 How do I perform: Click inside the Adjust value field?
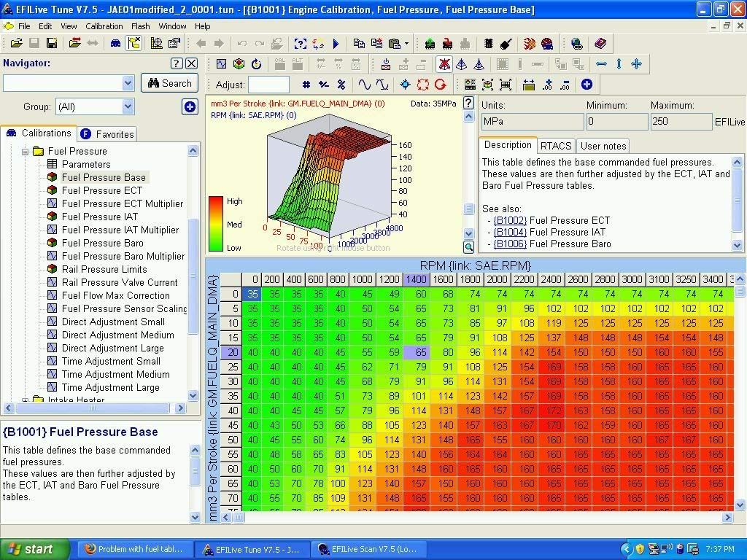coord(268,85)
